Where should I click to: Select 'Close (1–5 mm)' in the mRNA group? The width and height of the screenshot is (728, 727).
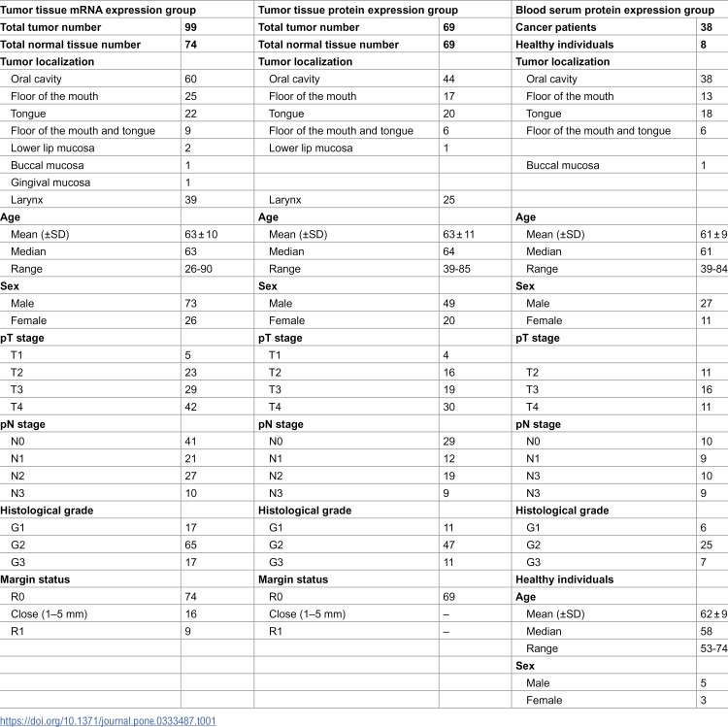[50, 613]
